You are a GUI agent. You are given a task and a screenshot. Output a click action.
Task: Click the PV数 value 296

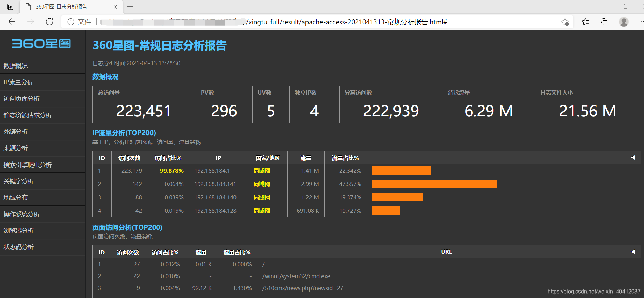[224, 111]
